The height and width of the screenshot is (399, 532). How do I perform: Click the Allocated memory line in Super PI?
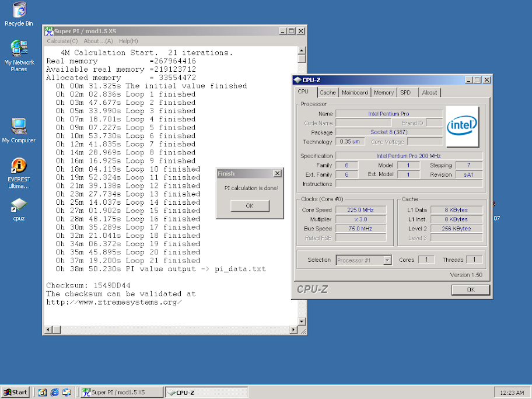[x=121, y=78]
